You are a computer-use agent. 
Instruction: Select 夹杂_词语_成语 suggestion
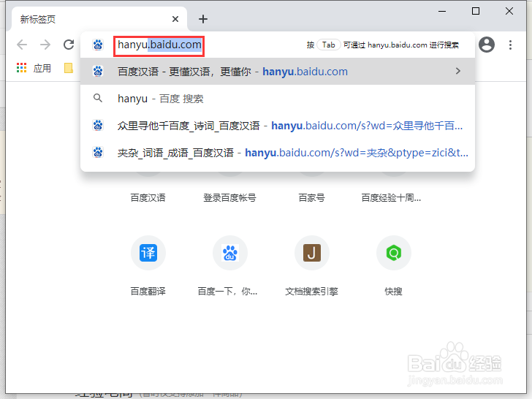click(278, 153)
